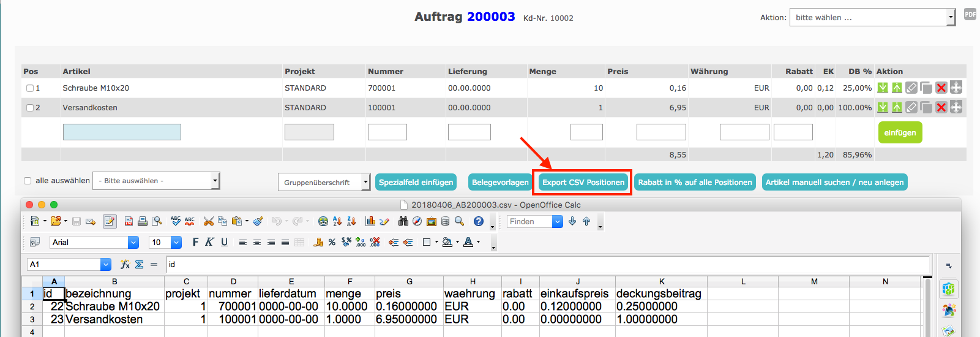Screen dimensions: 980x337
Task: Open the Function Wizard in Calc
Action: [x=125, y=264]
